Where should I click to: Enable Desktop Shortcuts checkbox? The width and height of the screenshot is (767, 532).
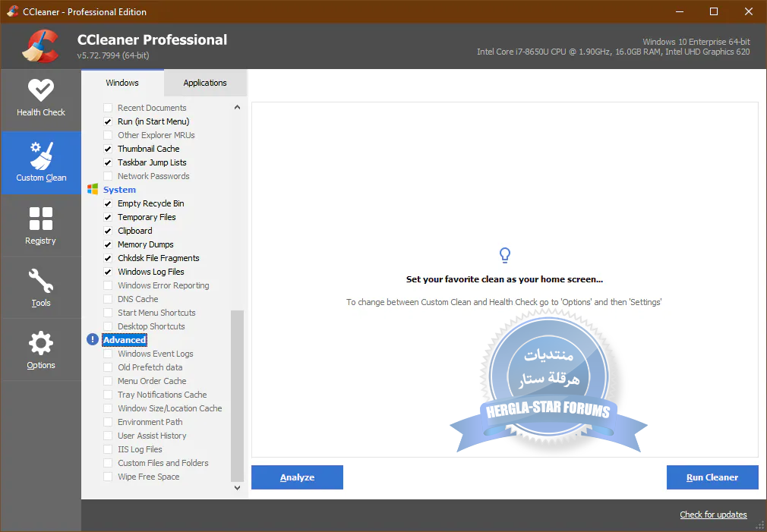(108, 326)
